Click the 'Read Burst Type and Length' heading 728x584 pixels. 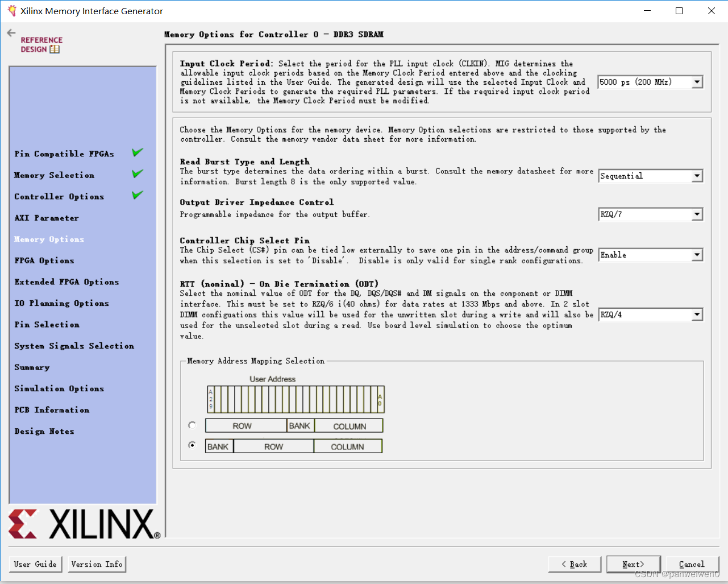[244, 162]
